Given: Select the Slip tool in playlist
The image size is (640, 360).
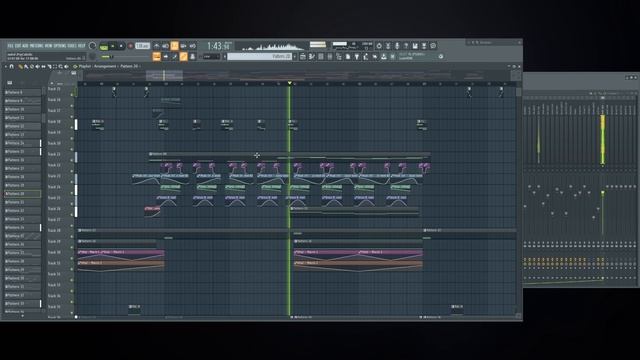Looking at the screenshot, I should tap(43, 67).
